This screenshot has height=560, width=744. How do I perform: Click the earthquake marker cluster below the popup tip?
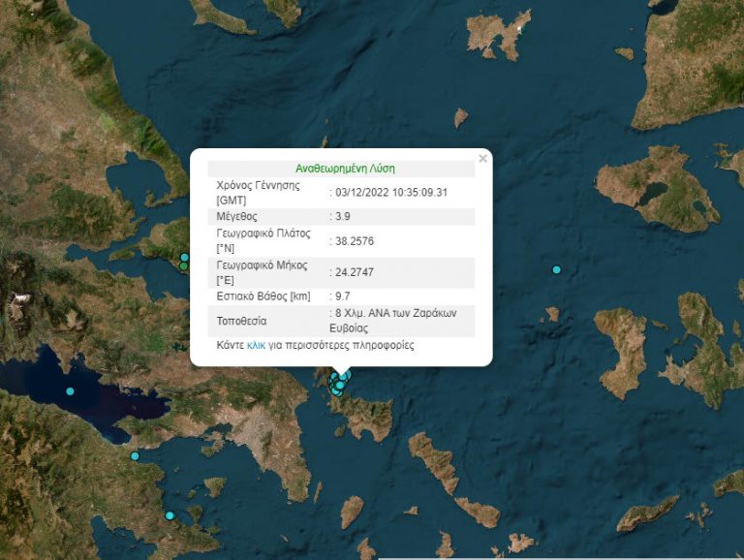(x=339, y=382)
